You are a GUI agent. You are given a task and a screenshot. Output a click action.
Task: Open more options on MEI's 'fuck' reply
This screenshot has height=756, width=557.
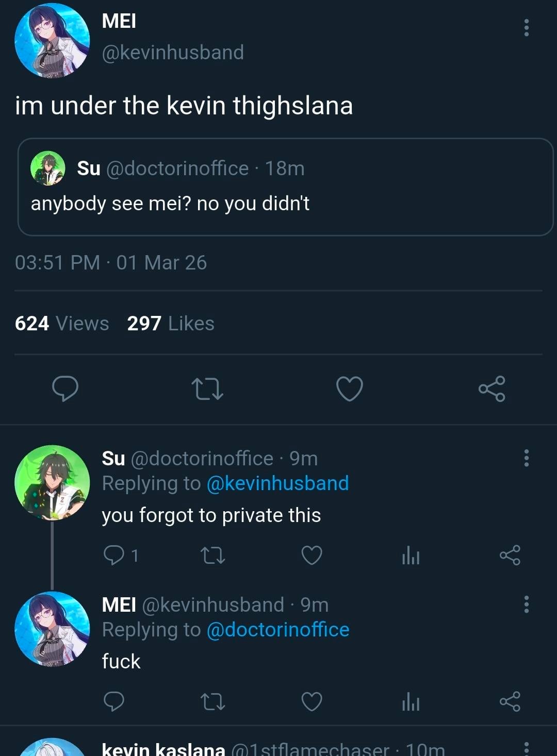(526, 604)
